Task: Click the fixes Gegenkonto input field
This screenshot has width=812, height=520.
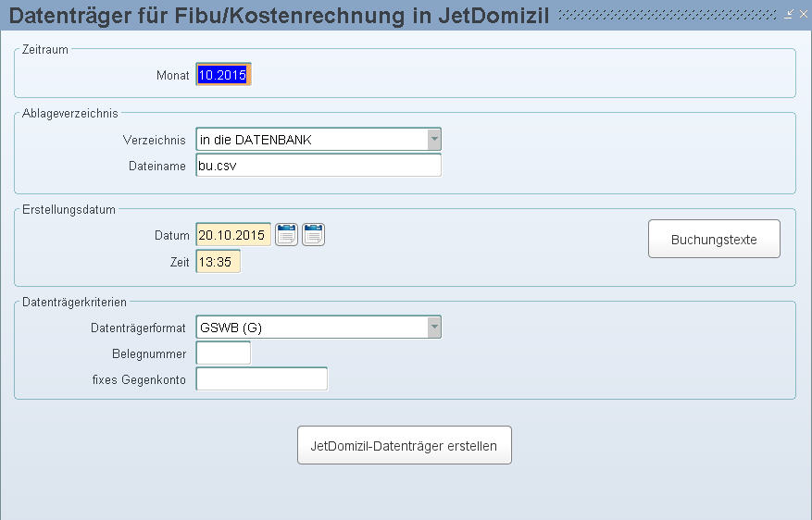Action: coord(261,378)
